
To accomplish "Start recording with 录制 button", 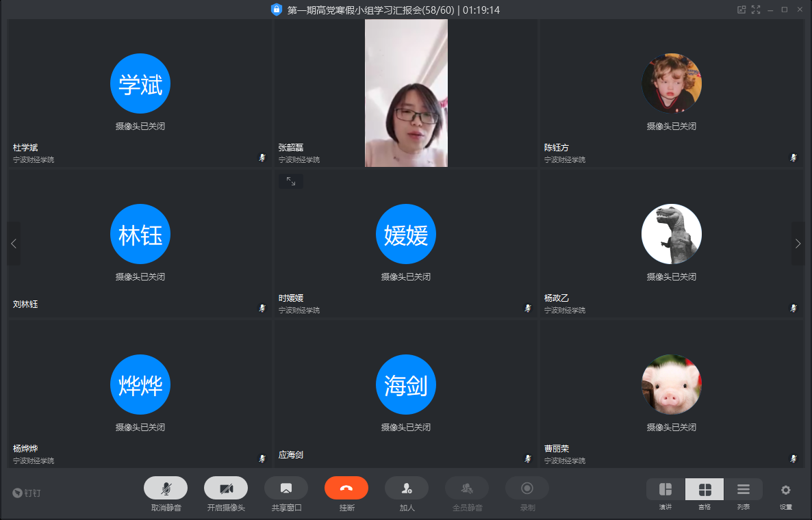I will [527, 489].
